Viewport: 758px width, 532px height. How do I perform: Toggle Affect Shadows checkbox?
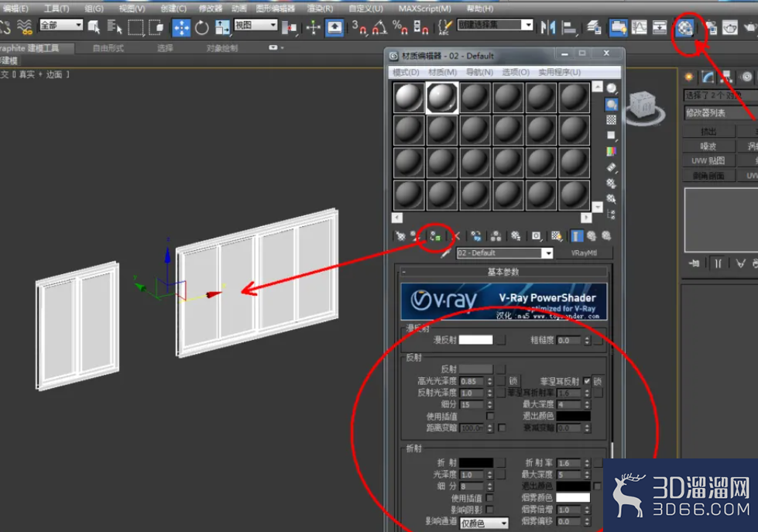pyautogui.click(x=490, y=510)
